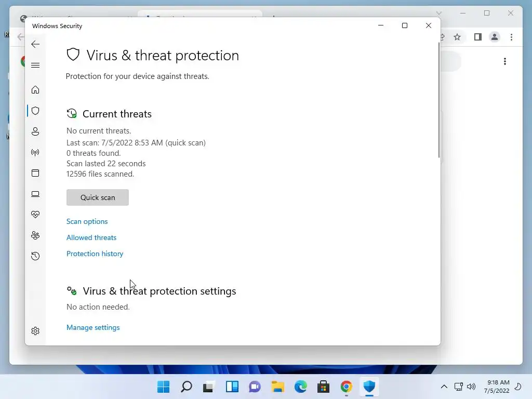Open the Manage settings link

point(93,327)
